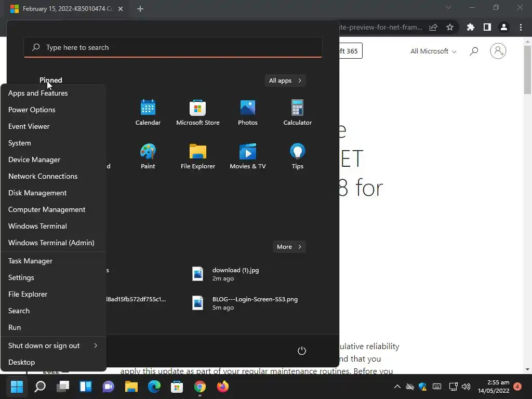
Task: Choose Network Connections menu item
Action: pos(54,176)
